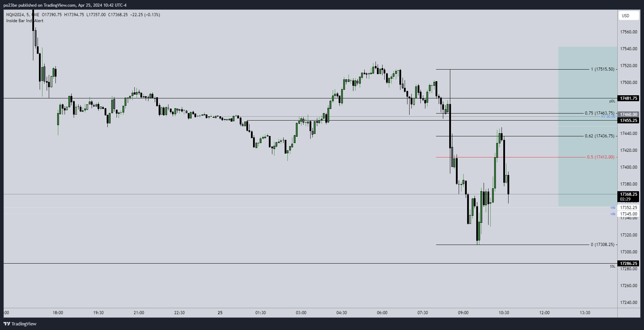Select the pDL price label 17481.75
This screenshot has width=644, height=330.
coord(628,98)
